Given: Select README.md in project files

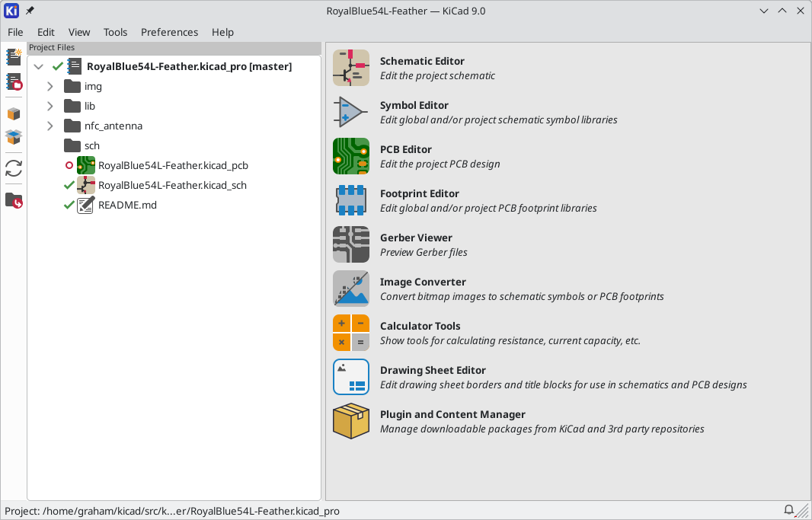Looking at the screenshot, I should (127, 205).
